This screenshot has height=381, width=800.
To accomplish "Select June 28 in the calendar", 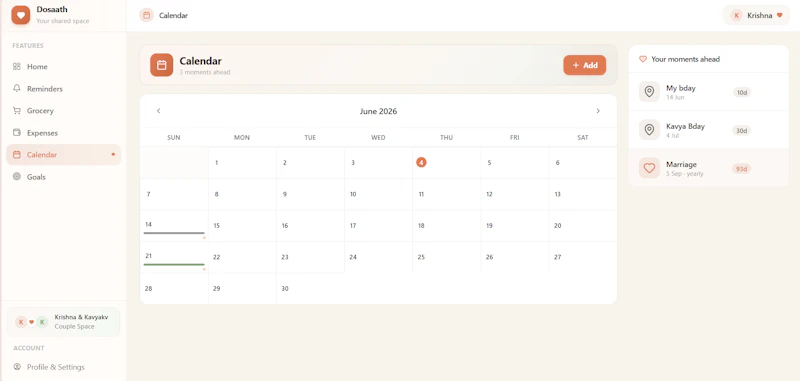I will pos(174,289).
